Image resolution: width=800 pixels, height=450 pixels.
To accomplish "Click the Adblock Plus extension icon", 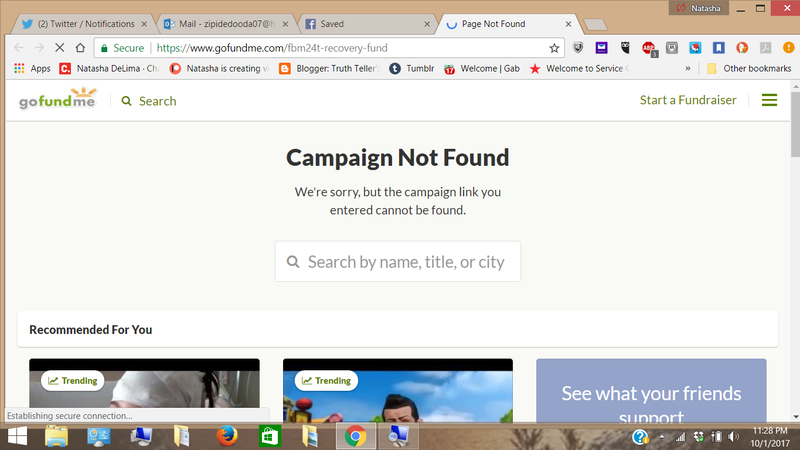I will [648, 47].
